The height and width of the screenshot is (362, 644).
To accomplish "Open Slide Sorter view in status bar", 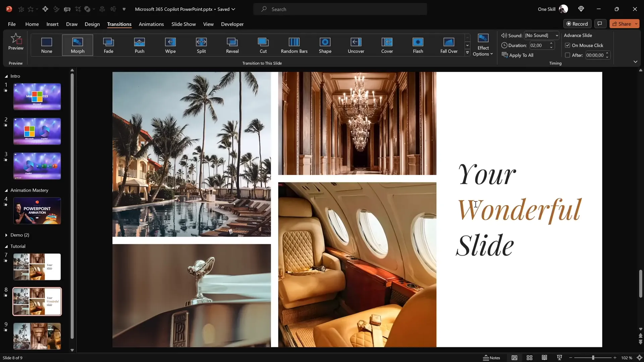I will 530,358.
